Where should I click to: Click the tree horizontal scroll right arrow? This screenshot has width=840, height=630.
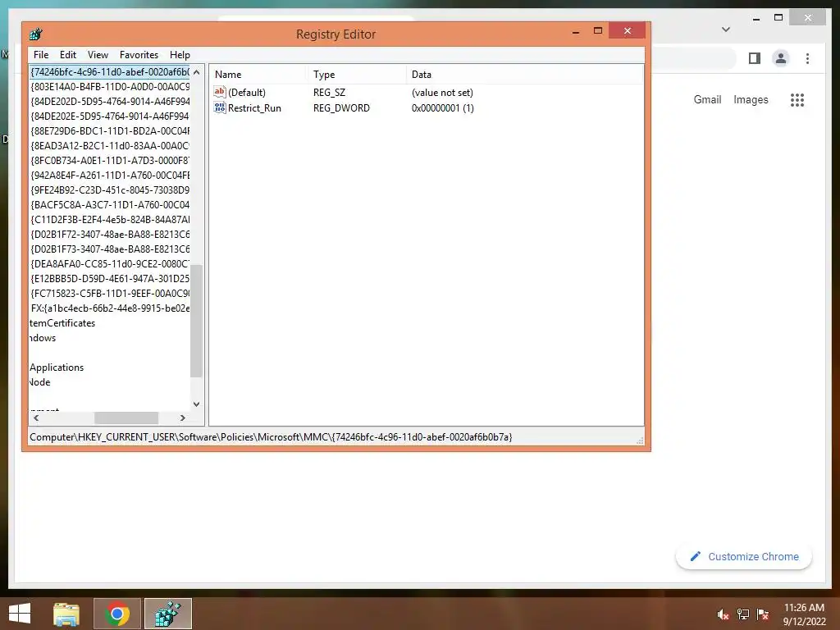tap(183, 418)
